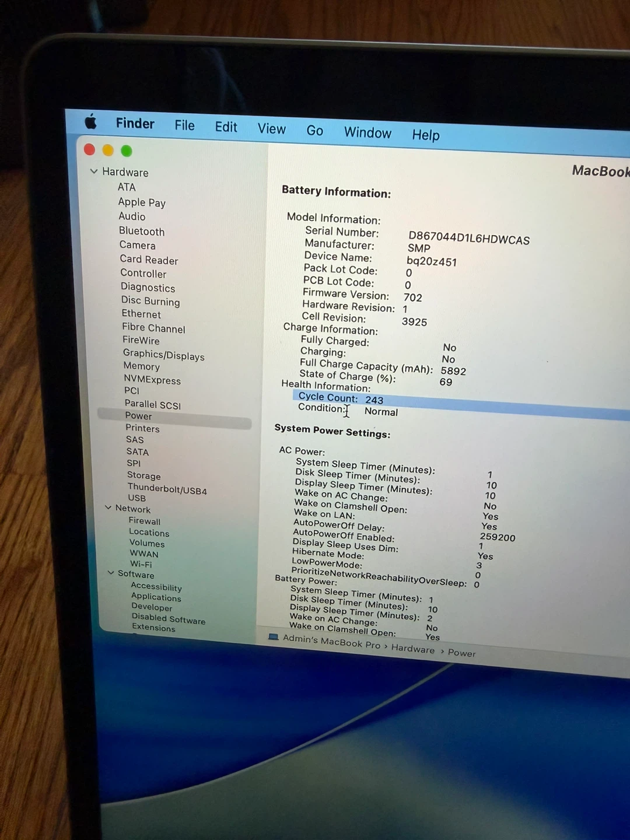
Task: Collapse the Software section chevron
Action: coord(111,573)
